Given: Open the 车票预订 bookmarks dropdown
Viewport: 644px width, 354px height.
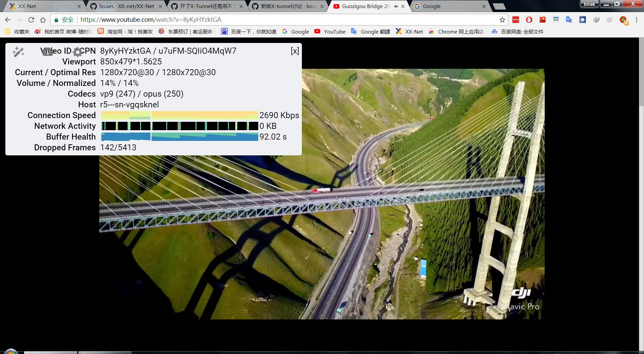Looking at the screenshot, I should point(188,32).
